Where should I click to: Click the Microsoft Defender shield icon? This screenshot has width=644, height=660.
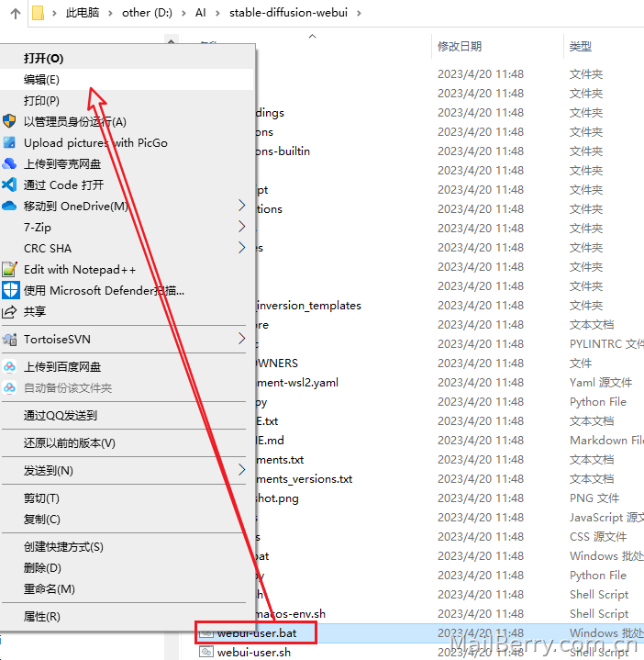(10, 290)
